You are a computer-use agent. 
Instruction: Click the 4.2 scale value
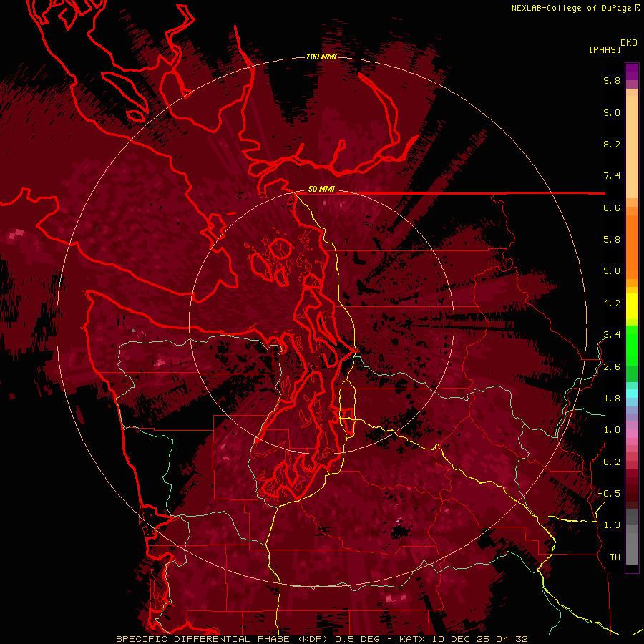tap(612, 303)
